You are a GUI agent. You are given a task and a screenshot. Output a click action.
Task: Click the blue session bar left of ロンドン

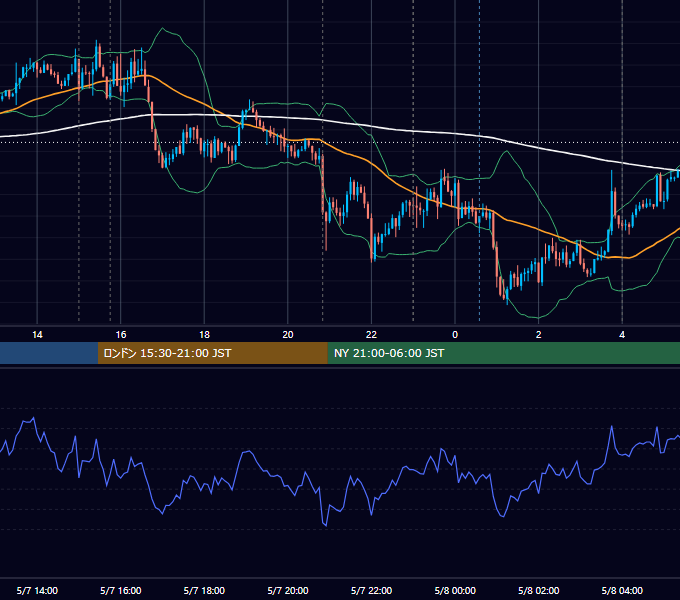point(49,353)
